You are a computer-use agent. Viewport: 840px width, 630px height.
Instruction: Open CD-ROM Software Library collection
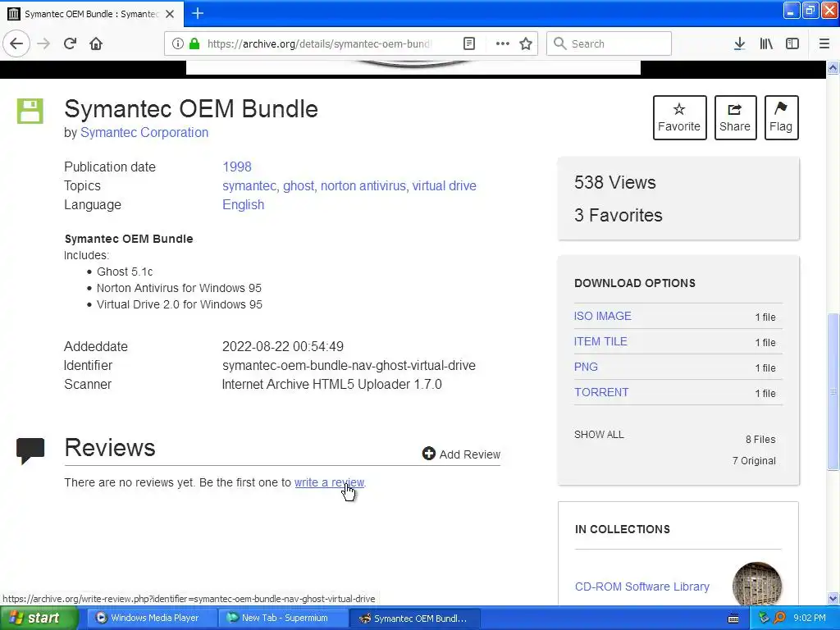[641, 587]
